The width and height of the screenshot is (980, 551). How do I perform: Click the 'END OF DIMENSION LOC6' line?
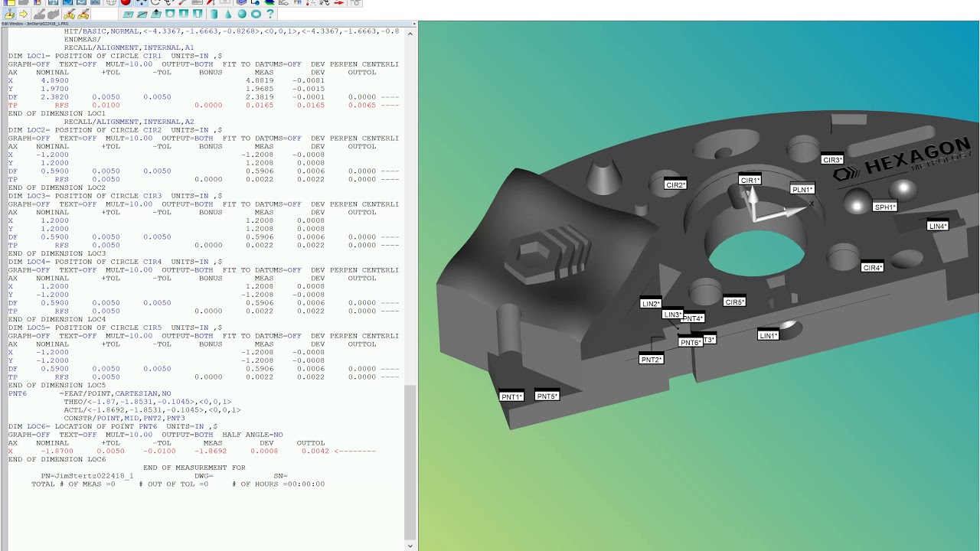57,459
